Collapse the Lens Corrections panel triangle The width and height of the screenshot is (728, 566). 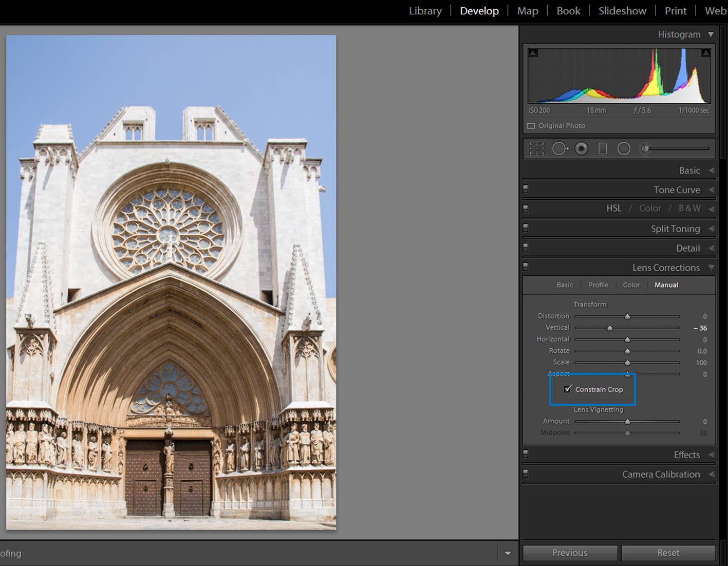click(x=712, y=268)
